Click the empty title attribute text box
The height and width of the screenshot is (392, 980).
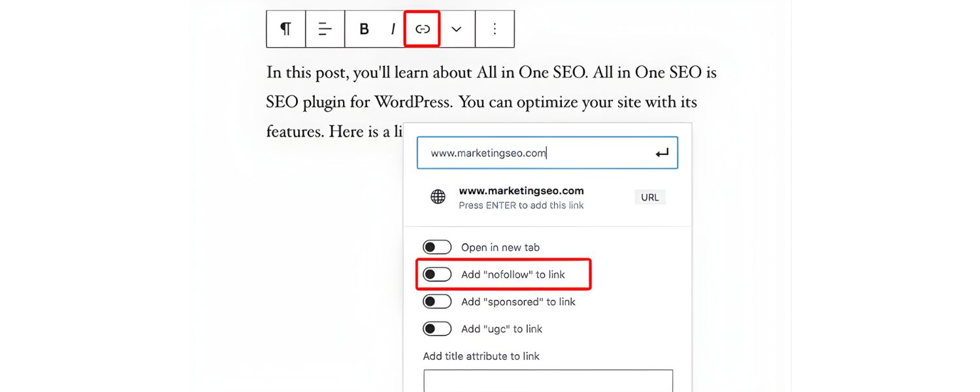(x=547, y=381)
